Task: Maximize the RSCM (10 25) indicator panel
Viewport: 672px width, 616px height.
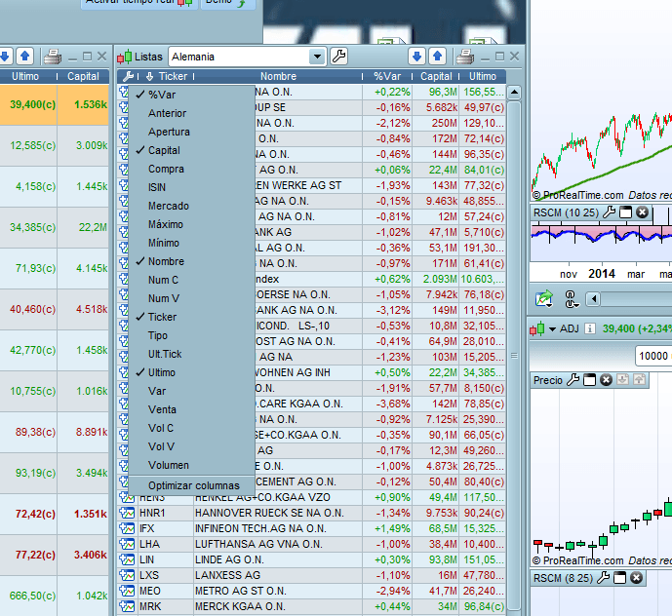Action: (626, 212)
